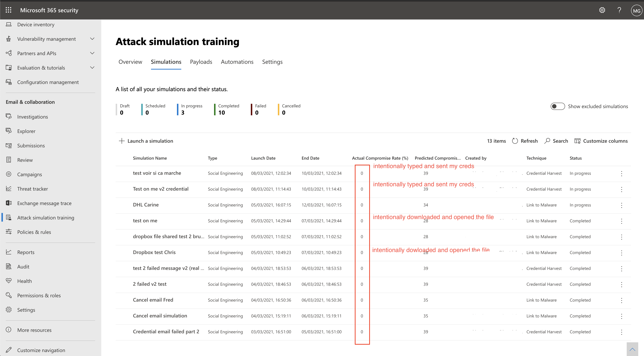Click the Explorer sidebar icon
644x356 pixels.
point(9,131)
